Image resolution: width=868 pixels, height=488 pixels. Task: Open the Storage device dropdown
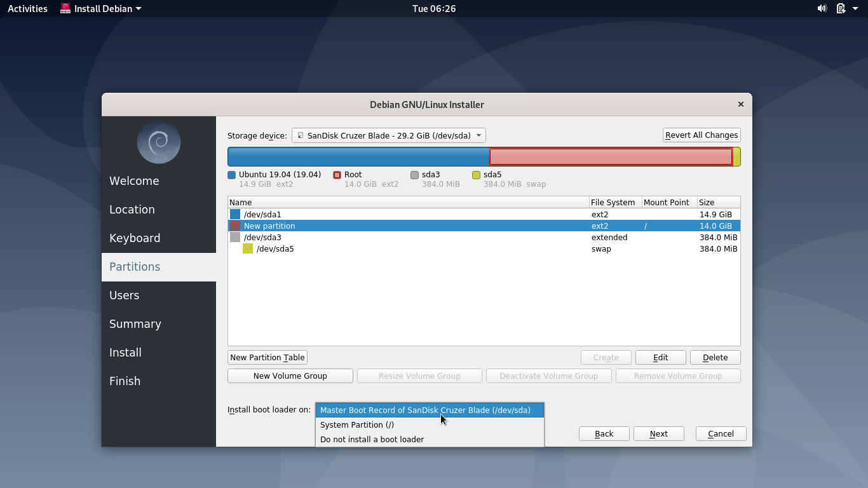[389, 135]
